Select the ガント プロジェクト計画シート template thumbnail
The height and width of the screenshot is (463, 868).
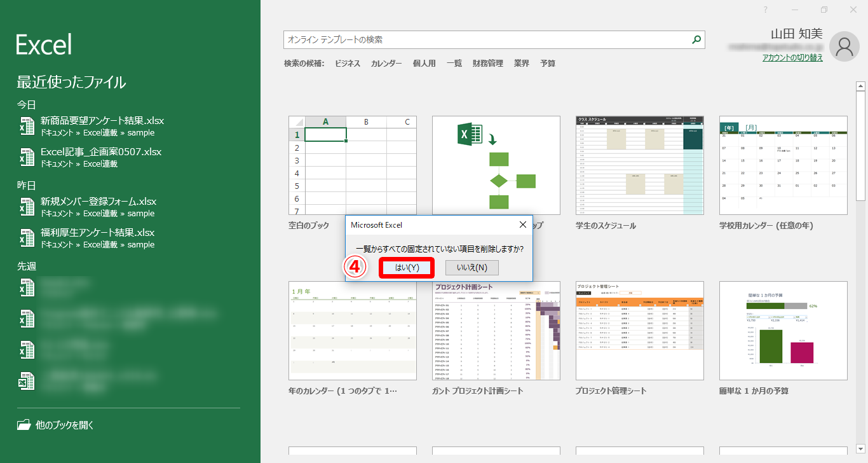pyautogui.click(x=496, y=331)
